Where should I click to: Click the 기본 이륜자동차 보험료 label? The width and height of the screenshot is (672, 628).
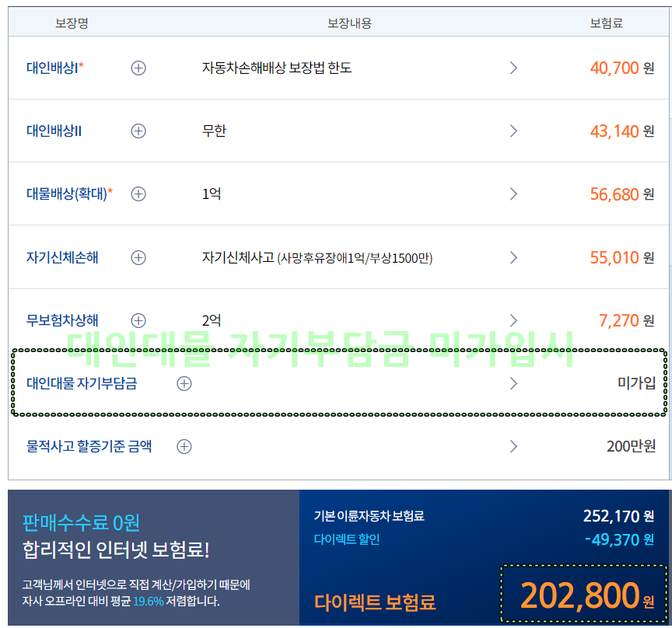369,516
